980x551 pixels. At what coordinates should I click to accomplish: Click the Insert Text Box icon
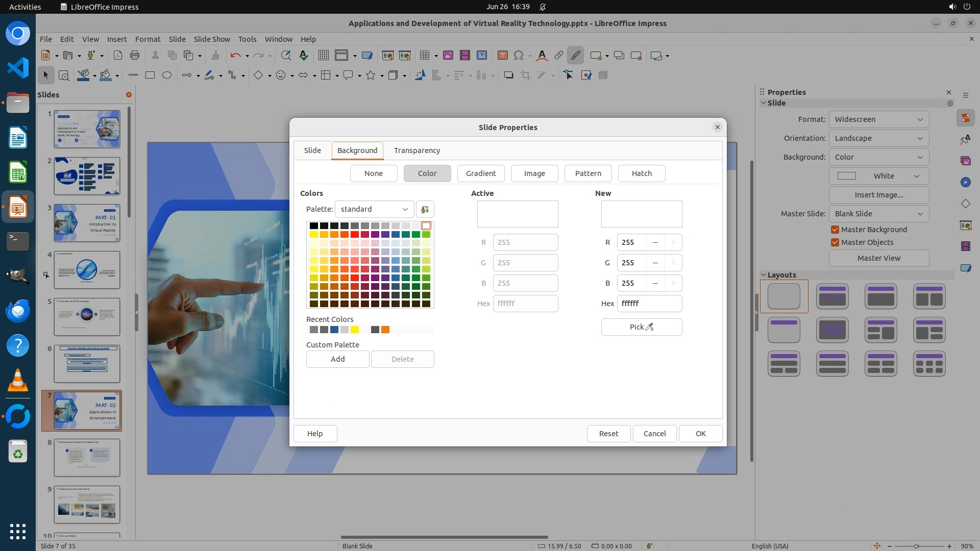(x=502, y=56)
